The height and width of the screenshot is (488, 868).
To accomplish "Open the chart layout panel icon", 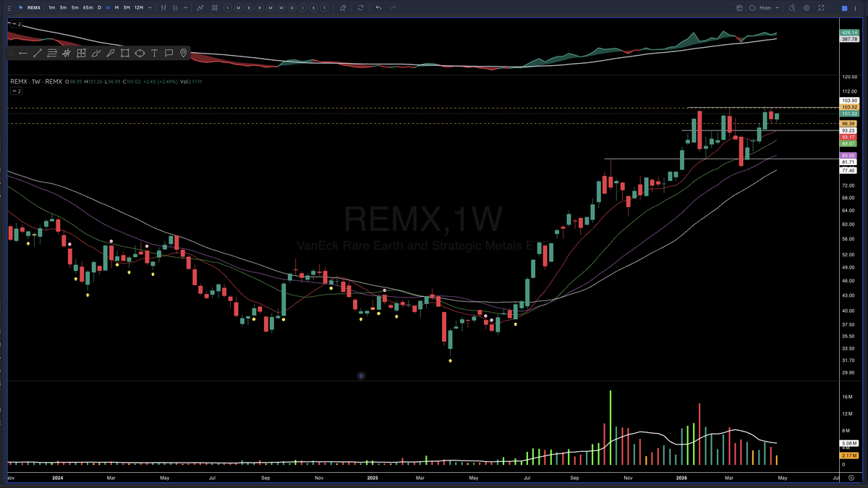I will [x=739, y=7].
